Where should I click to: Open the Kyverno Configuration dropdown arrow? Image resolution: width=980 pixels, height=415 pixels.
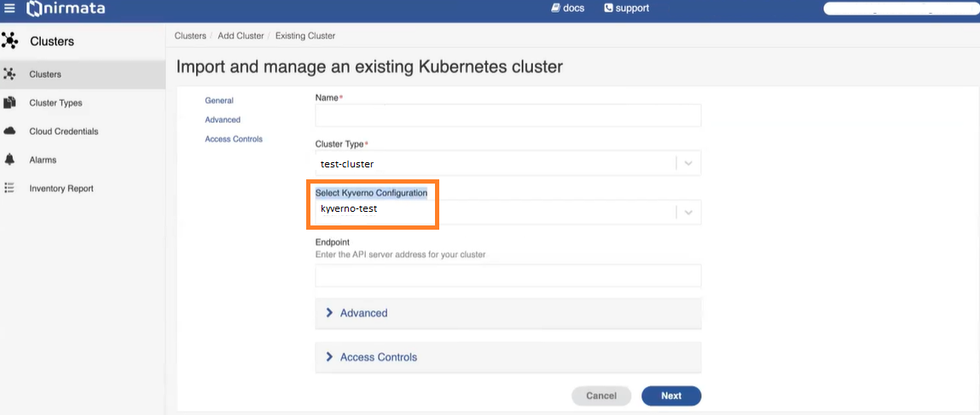[x=688, y=212]
